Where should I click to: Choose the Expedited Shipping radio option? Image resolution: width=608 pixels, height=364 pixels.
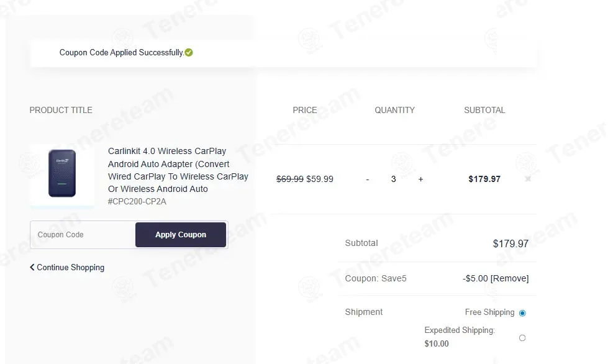click(522, 338)
